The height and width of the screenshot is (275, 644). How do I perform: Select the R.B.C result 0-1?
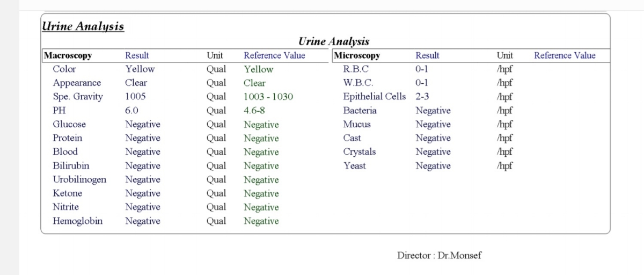(422, 69)
